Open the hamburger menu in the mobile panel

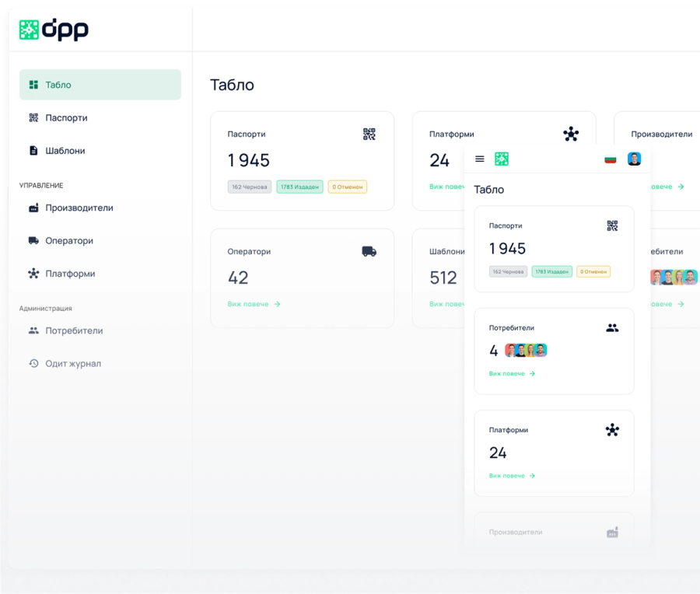(480, 159)
